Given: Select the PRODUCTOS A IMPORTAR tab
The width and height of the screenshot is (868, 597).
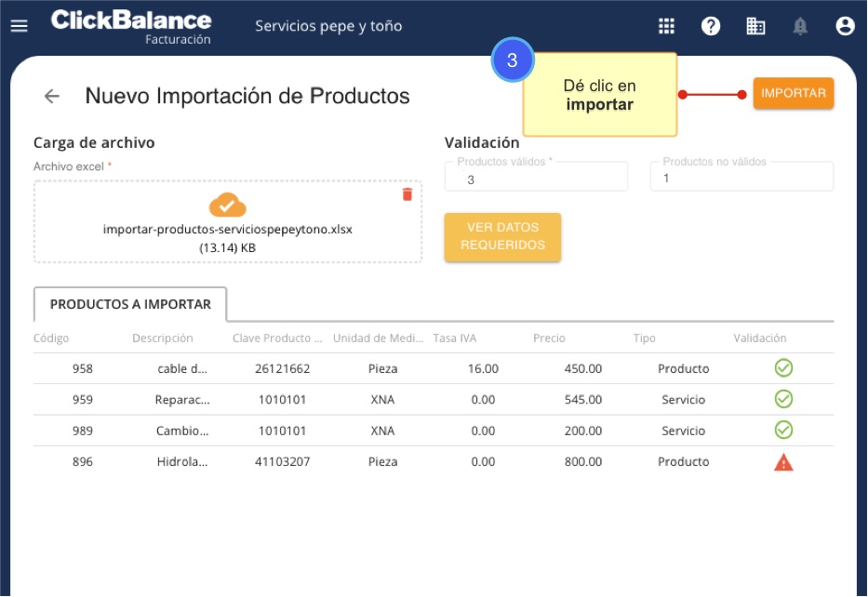Looking at the screenshot, I should click(130, 304).
